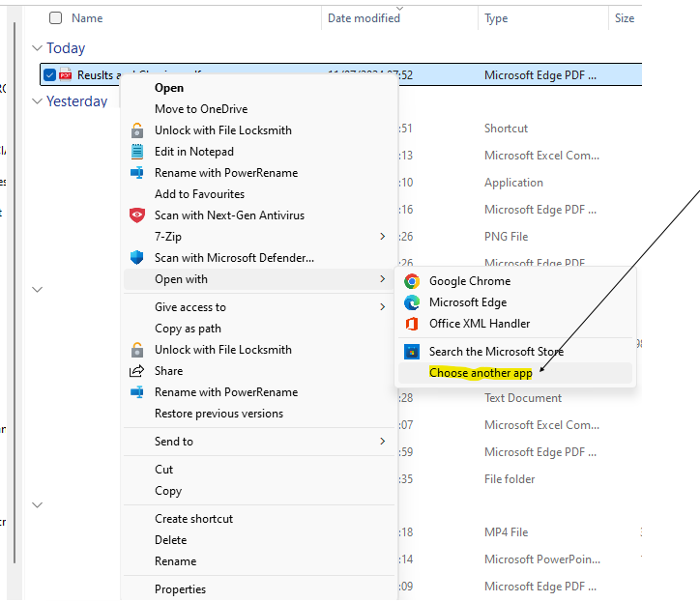Collapse the Today group
The height and width of the screenshot is (602, 700).
tap(38, 47)
